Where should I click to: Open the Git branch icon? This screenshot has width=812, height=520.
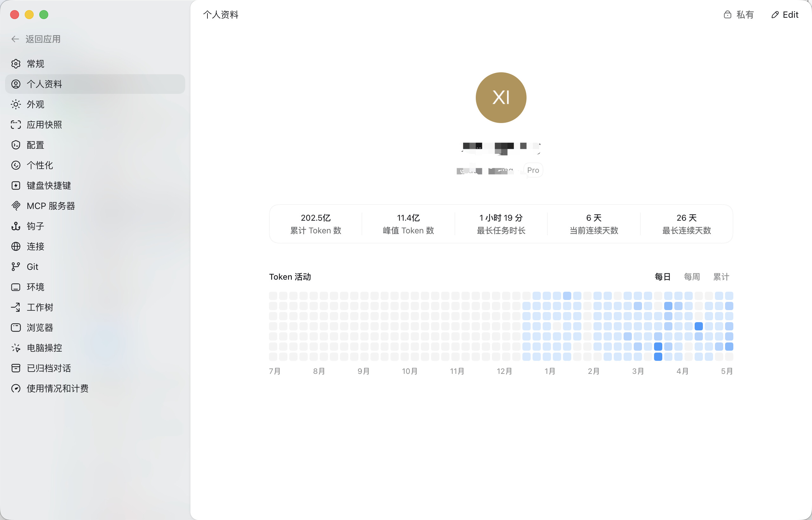point(16,266)
